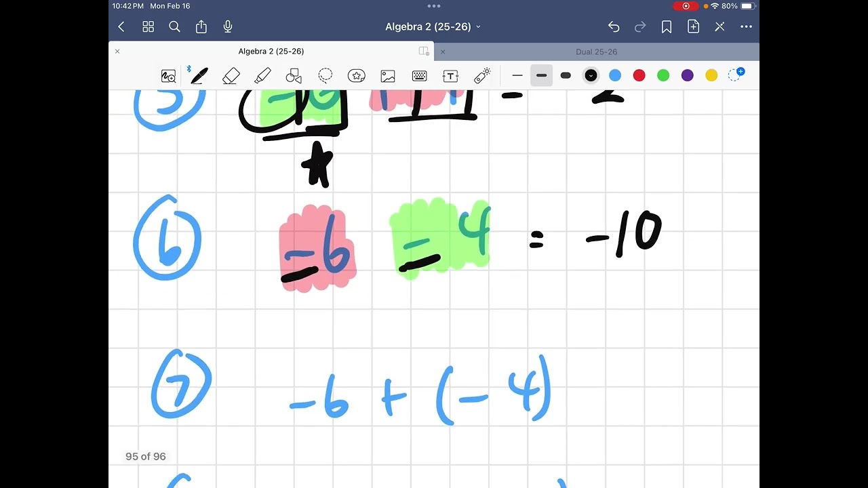Redo the last undone stroke

tap(640, 27)
